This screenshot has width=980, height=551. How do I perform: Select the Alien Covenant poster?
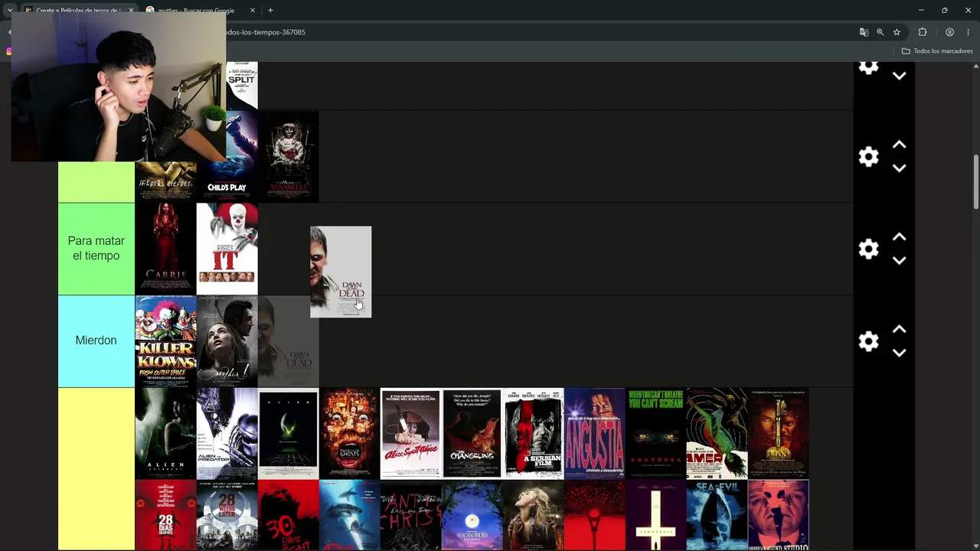(166, 433)
